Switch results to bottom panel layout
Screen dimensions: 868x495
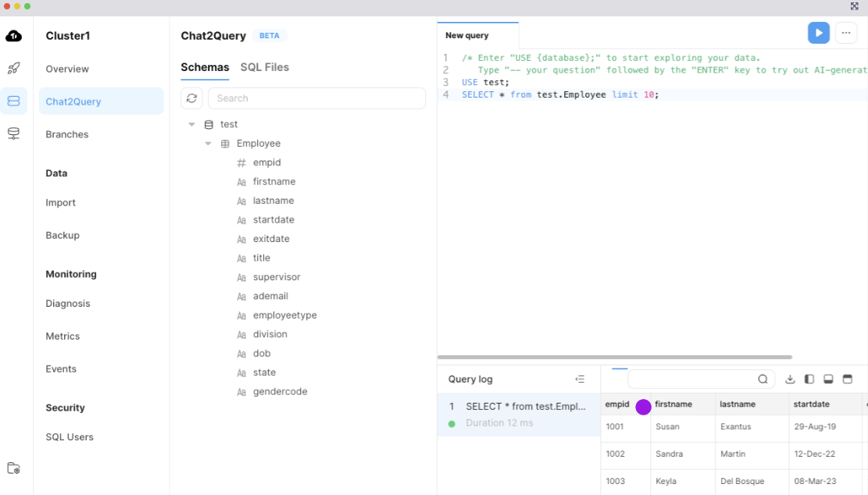coord(828,379)
